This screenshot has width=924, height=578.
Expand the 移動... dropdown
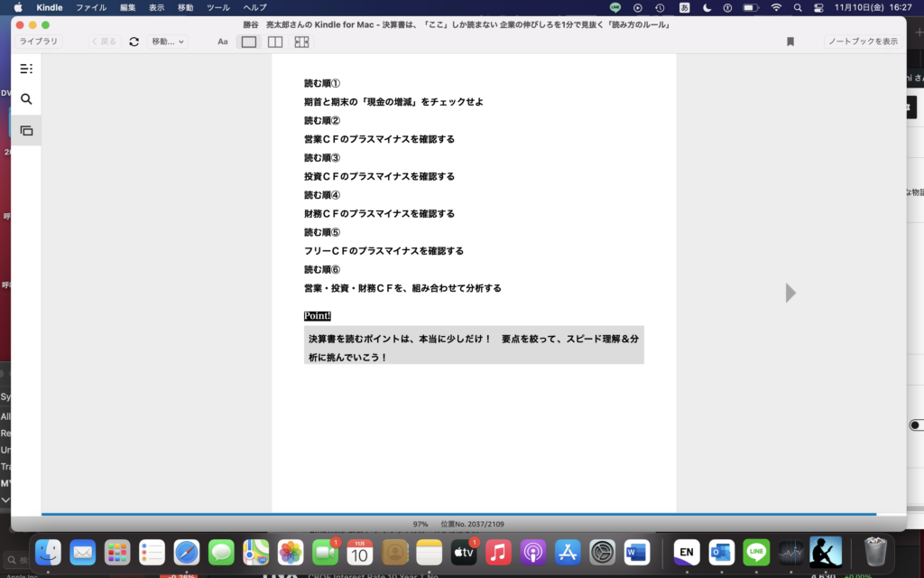[x=168, y=42]
